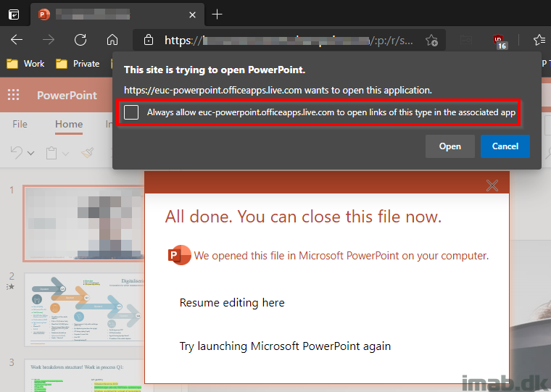Add page to favorites star icon
Image resolution: width=551 pixels, height=392 pixels.
coord(431,40)
